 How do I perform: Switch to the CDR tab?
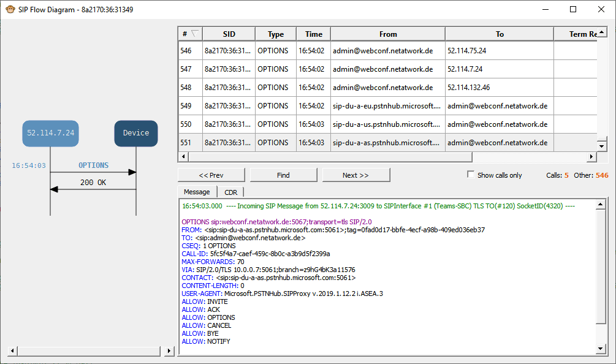tap(230, 192)
